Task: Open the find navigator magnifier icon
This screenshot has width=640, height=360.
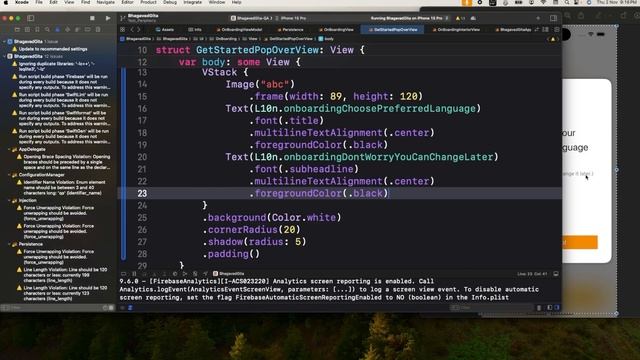Action: tap(47, 30)
